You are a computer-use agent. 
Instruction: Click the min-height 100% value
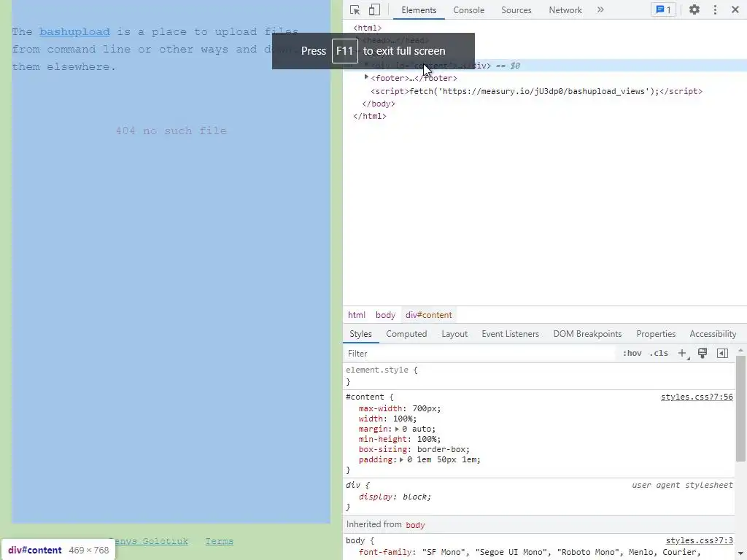click(x=426, y=440)
